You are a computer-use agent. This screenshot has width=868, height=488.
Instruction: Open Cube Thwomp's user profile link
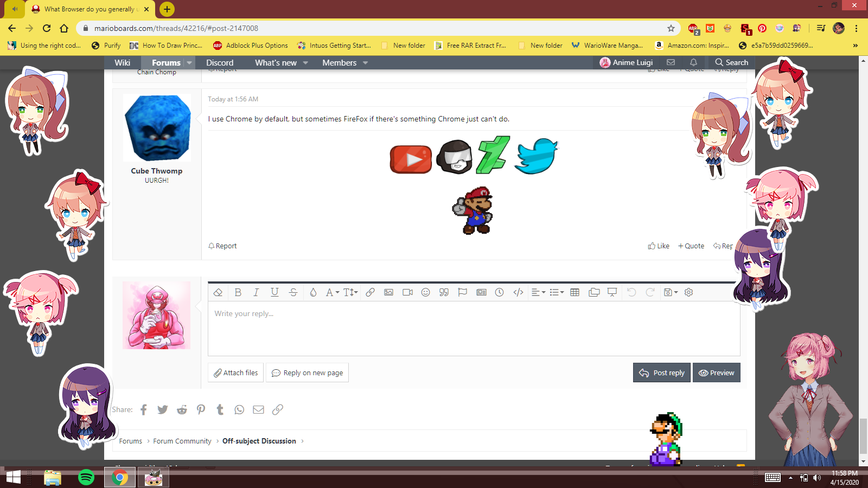coord(157,171)
